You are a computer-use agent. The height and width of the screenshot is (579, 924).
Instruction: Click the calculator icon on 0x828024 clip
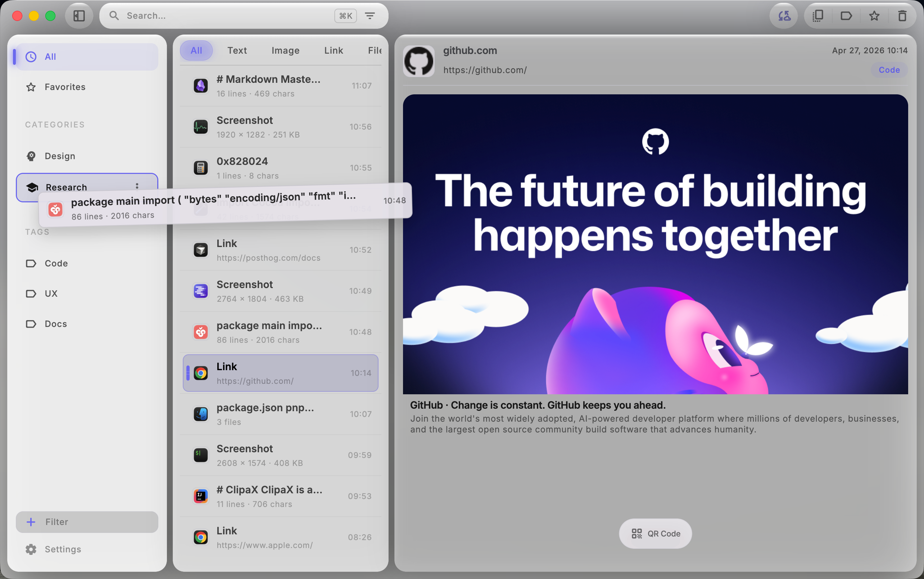200,168
